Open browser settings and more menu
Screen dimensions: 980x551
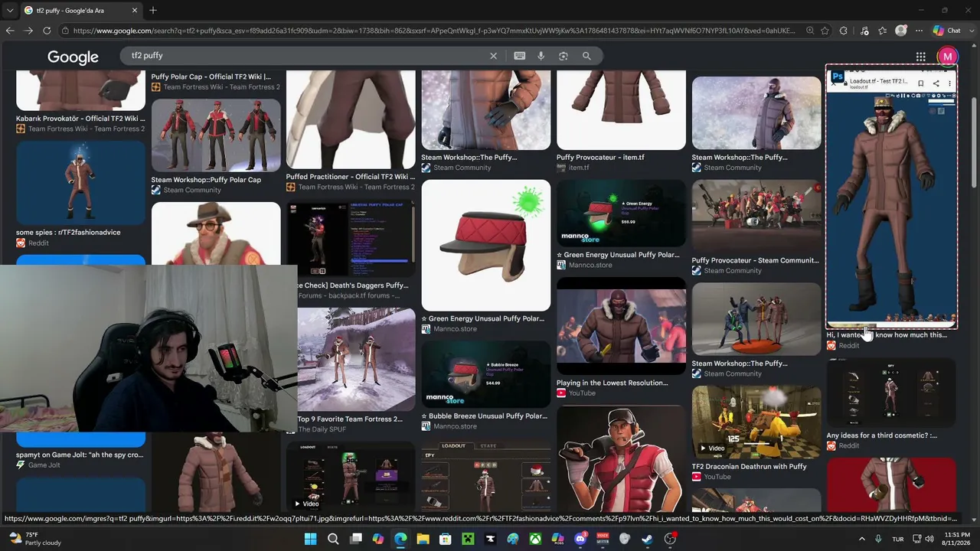919,31
